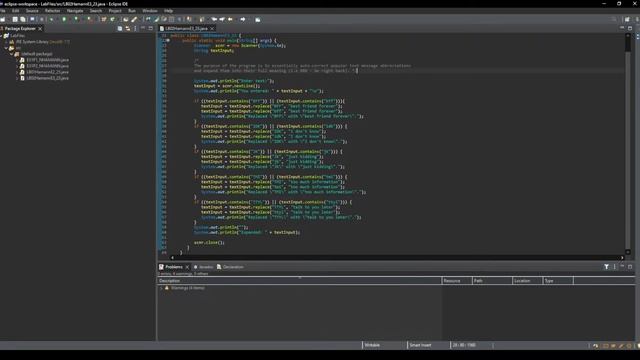The height and width of the screenshot is (360, 640).
Task: Click the editor scrollbar down arrow
Action: (628, 252)
